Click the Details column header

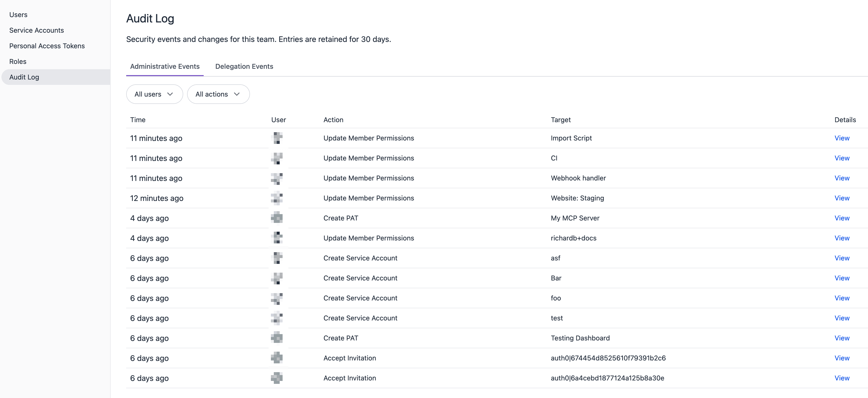(x=845, y=120)
